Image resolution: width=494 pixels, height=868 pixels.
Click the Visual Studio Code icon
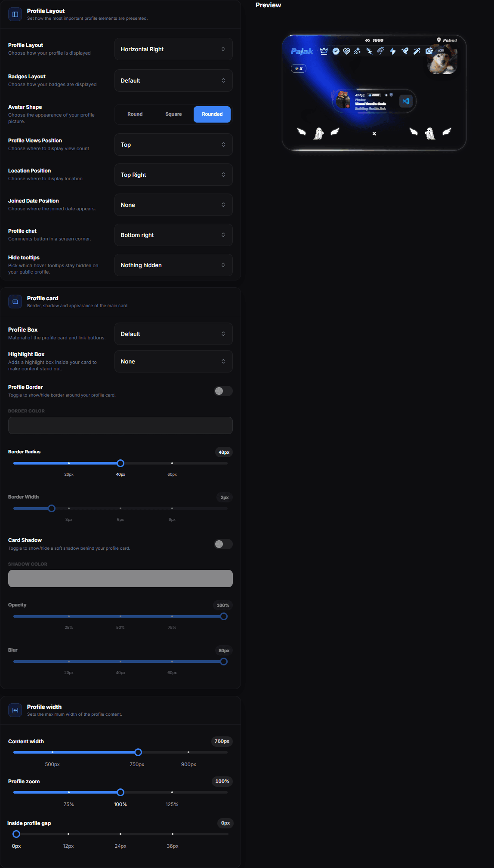coord(406,101)
